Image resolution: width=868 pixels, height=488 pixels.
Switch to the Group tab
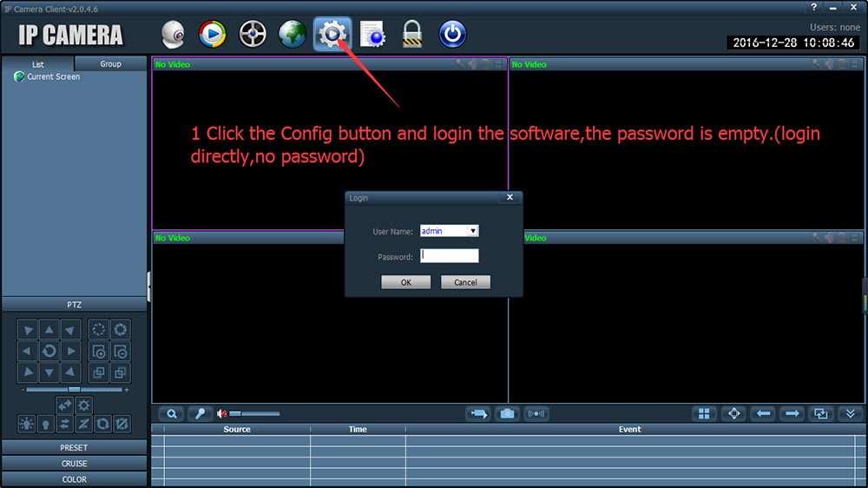pyautogui.click(x=110, y=64)
